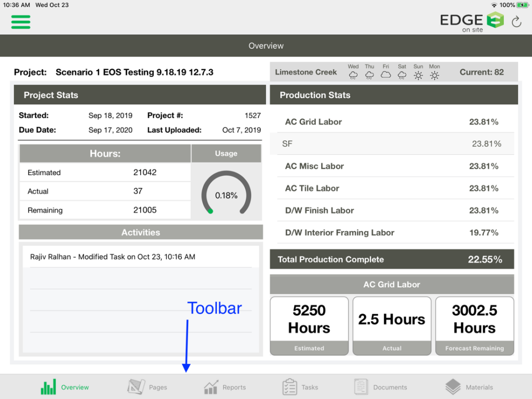Tap Monday's sunny weather icon for Limestone Creek

tap(434, 74)
